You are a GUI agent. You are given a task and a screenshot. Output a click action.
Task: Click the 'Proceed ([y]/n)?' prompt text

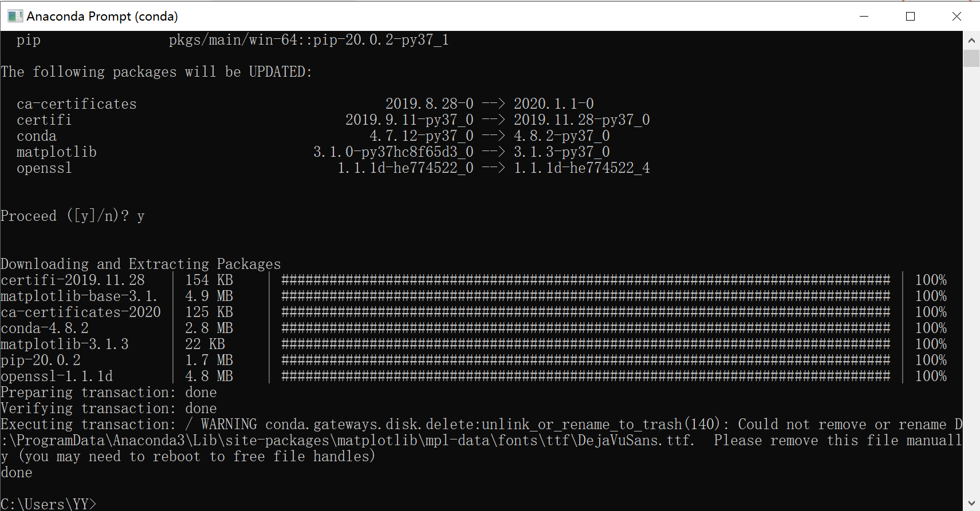click(x=65, y=216)
